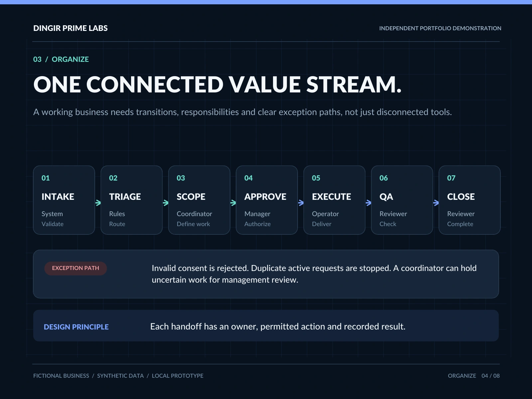Select "Check" in the QA card

[x=388, y=224]
